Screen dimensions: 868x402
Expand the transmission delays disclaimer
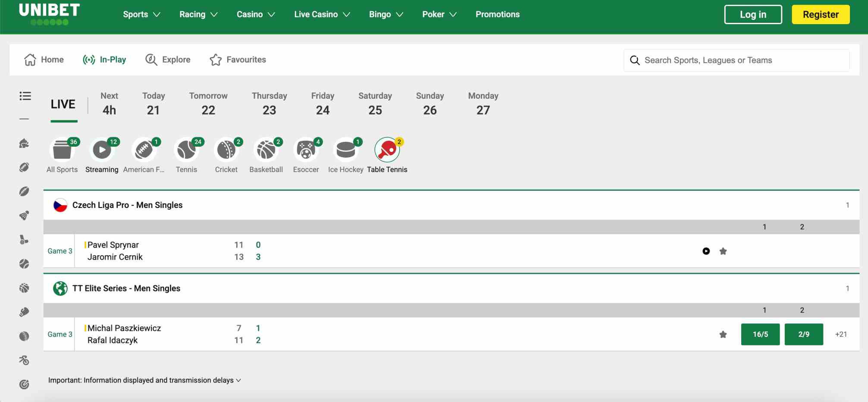click(238, 380)
